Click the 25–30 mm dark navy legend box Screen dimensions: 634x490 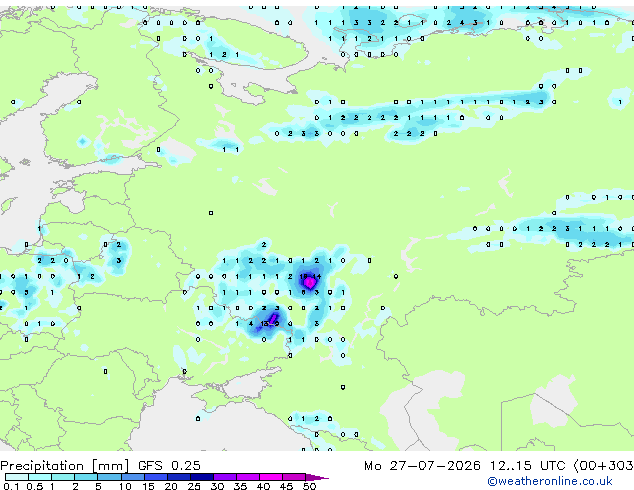tap(201, 477)
